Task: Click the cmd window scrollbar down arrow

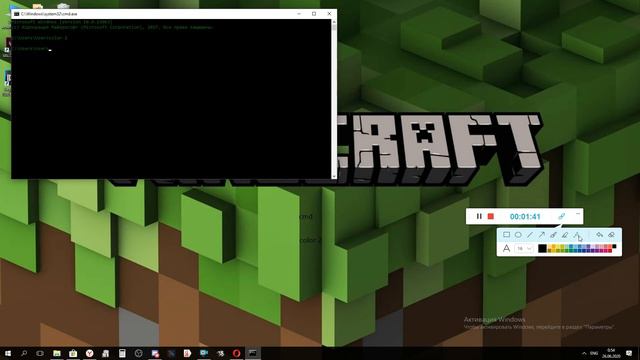Action: click(x=334, y=176)
